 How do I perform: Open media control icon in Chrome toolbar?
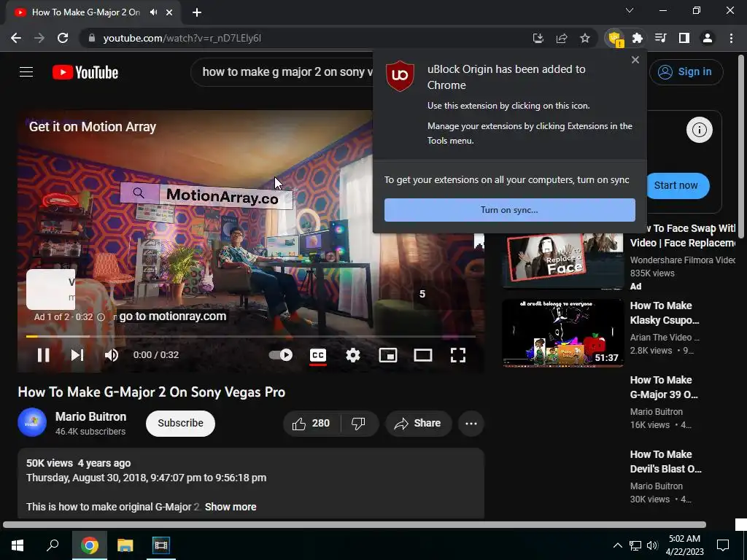661,38
